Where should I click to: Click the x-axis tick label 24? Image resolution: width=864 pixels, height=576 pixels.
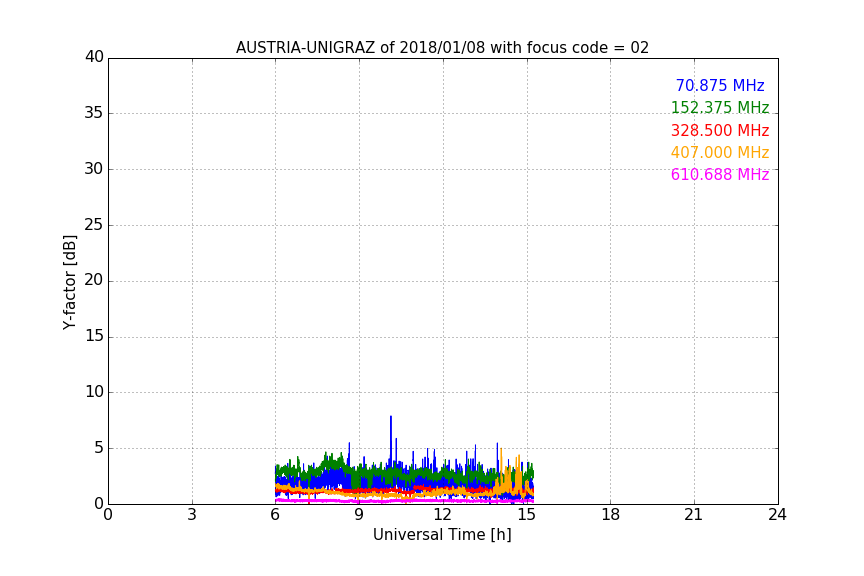click(777, 515)
